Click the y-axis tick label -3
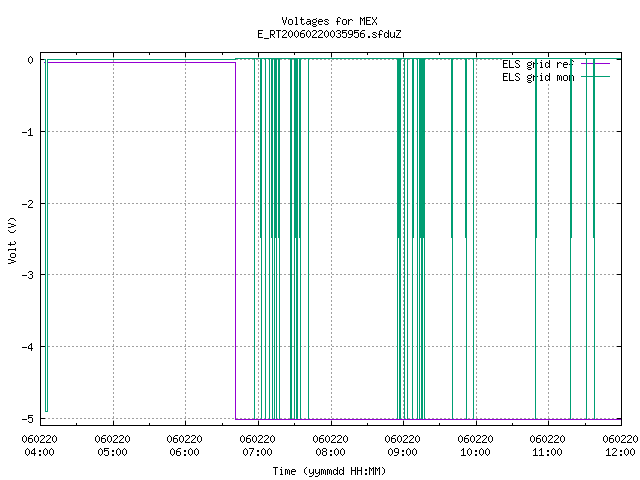The height and width of the screenshot is (480, 640). 28,275
